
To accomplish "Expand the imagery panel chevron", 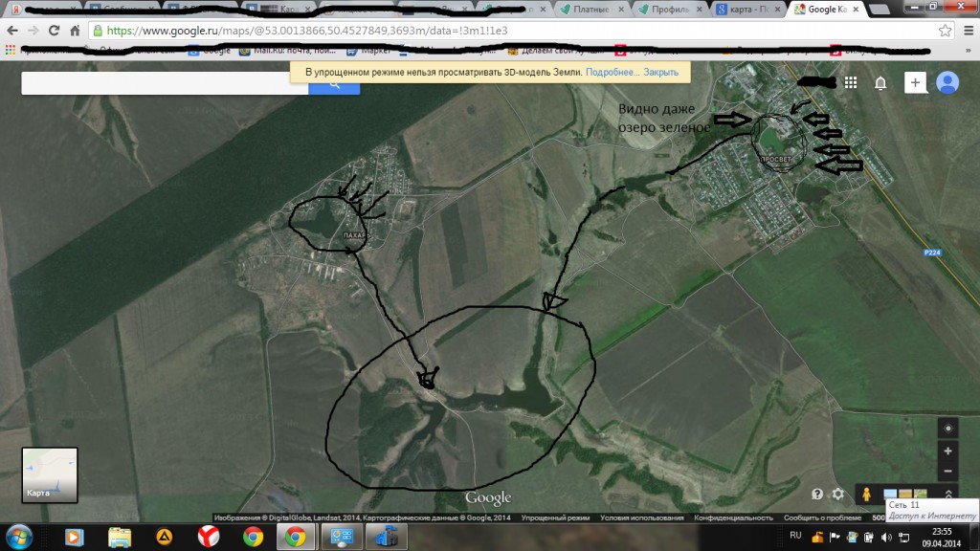I will [947, 495].
